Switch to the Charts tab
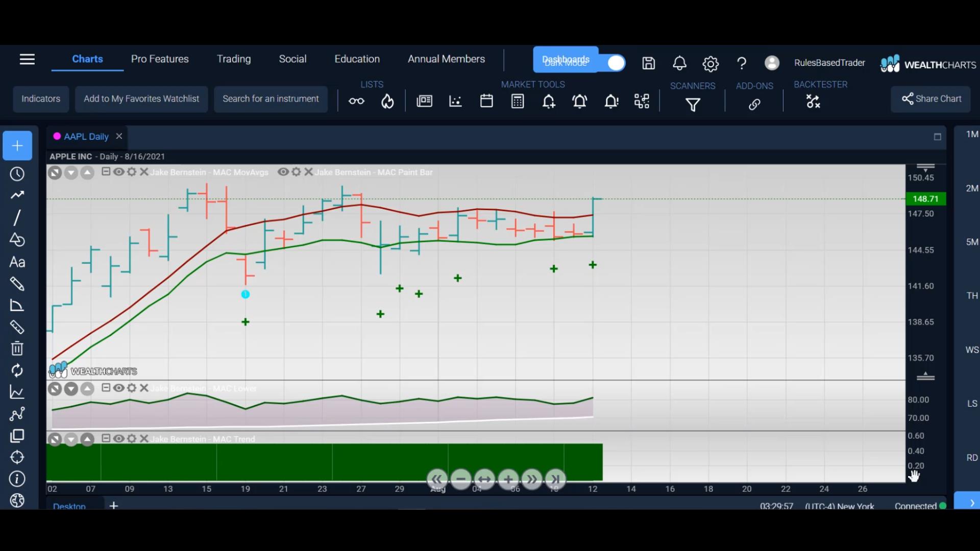This screenshot has height=551, width=980. 87,59
